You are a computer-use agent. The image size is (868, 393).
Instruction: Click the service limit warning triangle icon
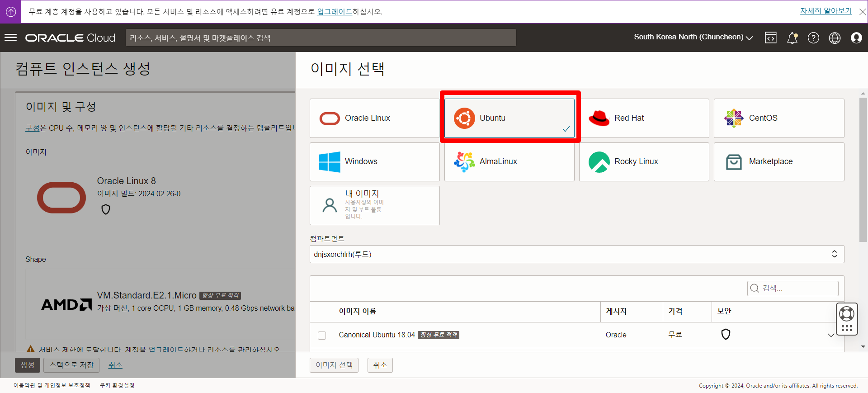(31, 349)
